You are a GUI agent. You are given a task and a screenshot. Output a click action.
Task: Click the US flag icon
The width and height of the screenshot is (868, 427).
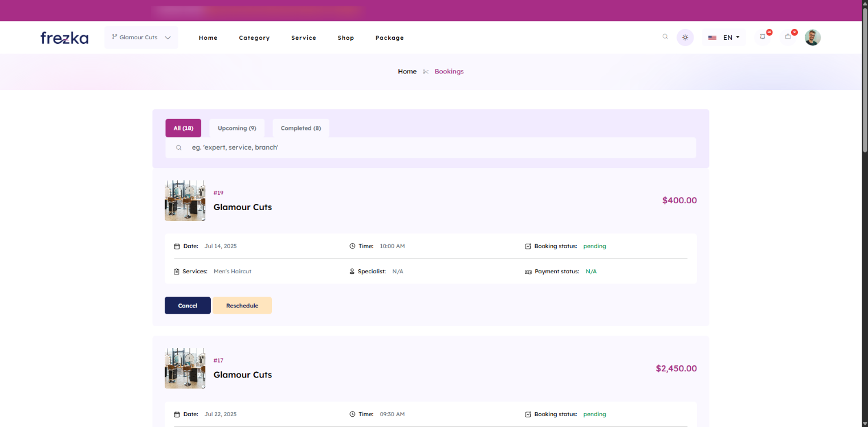(x=712, y=38)
